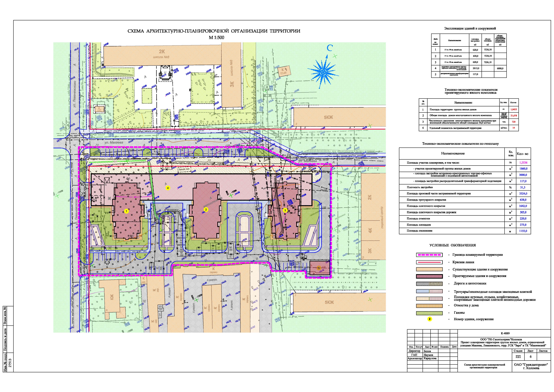This screenshot has width=554, height=392.
Task: Click the red line legend sample
Action: coord(429,262)
